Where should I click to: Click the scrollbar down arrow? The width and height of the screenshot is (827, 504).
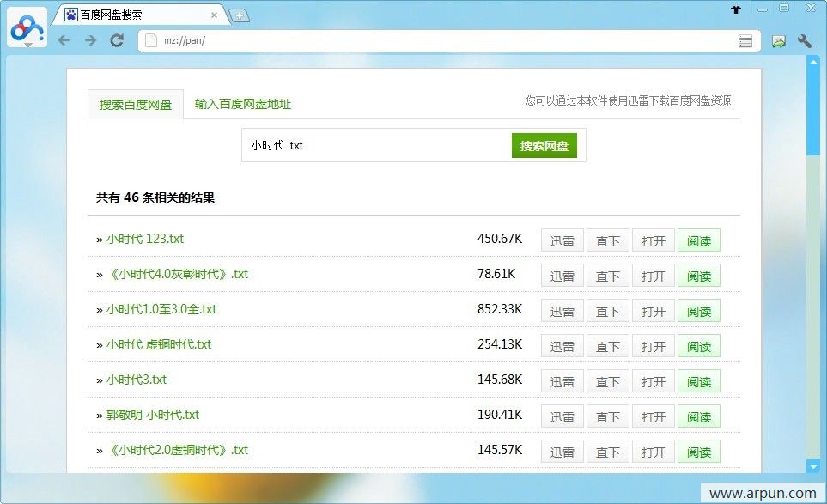point(812,466)
